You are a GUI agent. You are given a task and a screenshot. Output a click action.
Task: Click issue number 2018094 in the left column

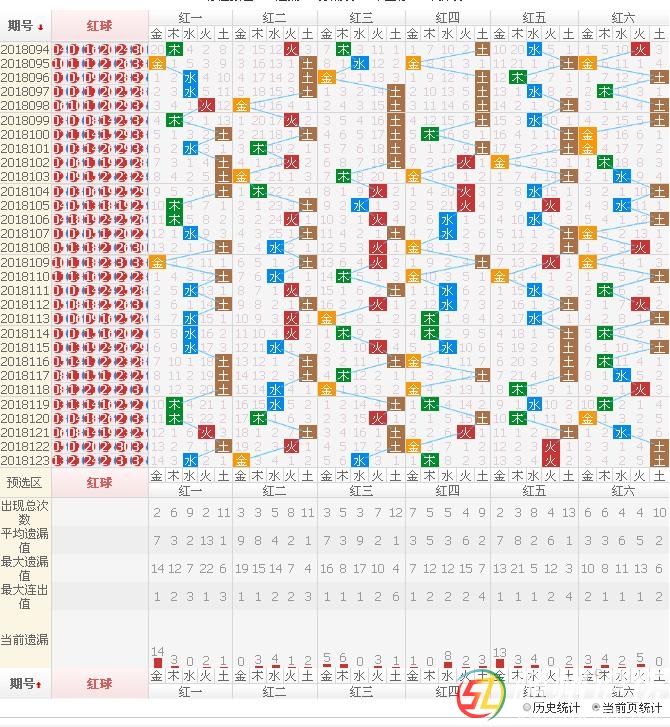(25, 49)
